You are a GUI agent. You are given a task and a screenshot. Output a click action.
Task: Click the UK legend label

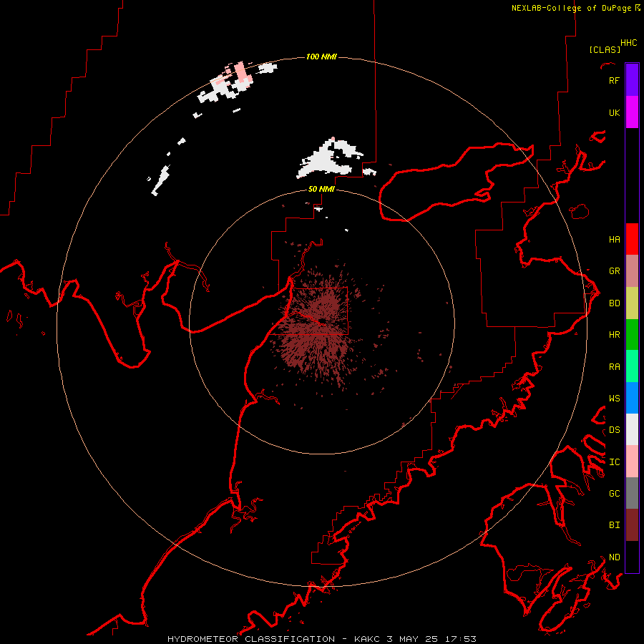pyautogui.click(x=614, y=112)
